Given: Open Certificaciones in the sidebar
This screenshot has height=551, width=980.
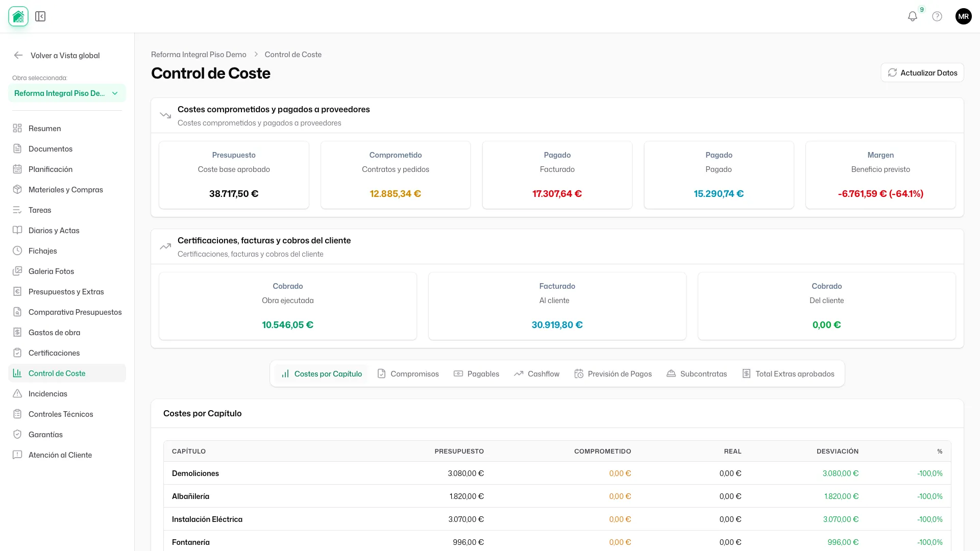Looking at the screenshot, I should 67,353.
